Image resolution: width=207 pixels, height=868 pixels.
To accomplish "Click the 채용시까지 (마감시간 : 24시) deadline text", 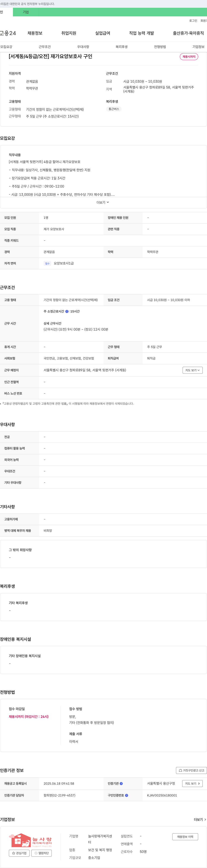I will 29,716.
